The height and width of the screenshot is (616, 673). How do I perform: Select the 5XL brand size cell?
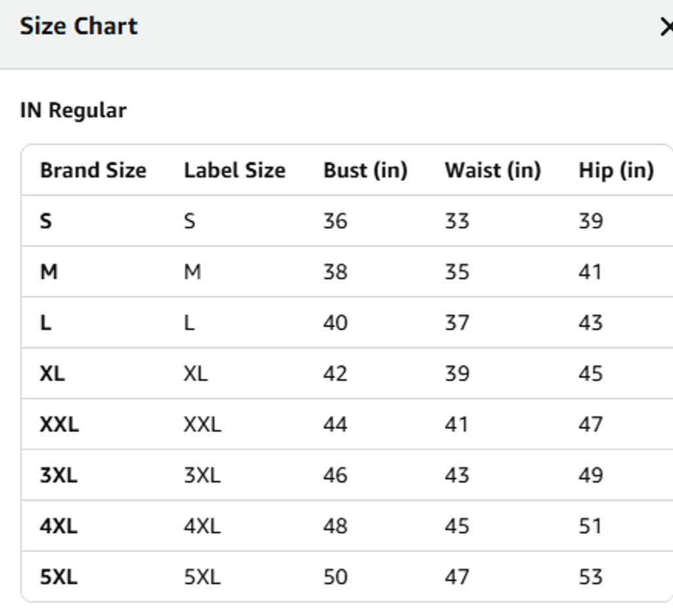tap(58, 577)
